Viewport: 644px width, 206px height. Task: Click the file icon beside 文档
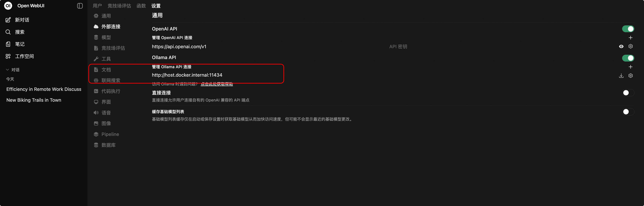coord(96,70)
